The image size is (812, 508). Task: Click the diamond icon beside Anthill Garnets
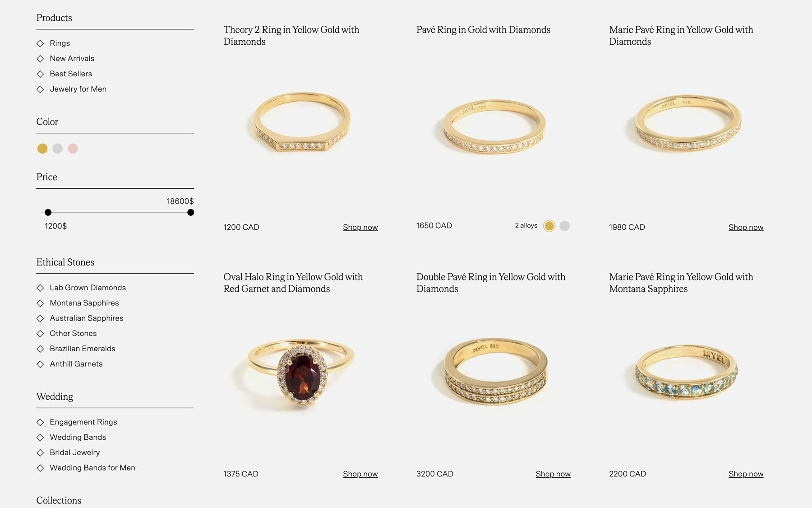coord(40,364)
